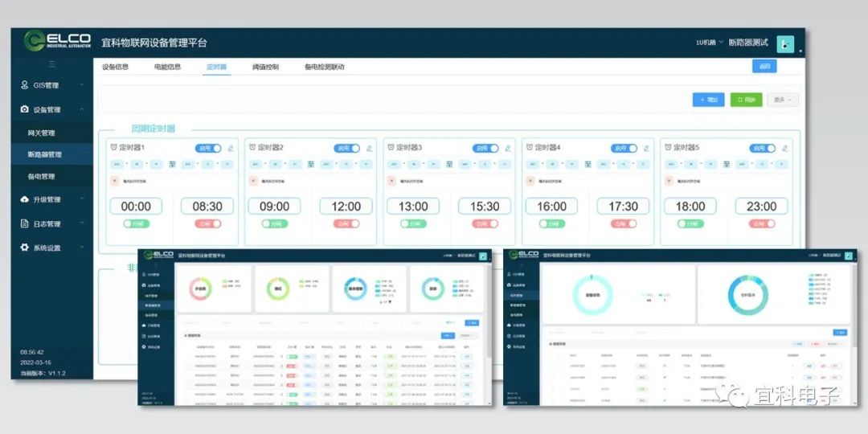Click the edit pencil icon for 定时器1
868x434 pixels.
(x=231, y=148)
